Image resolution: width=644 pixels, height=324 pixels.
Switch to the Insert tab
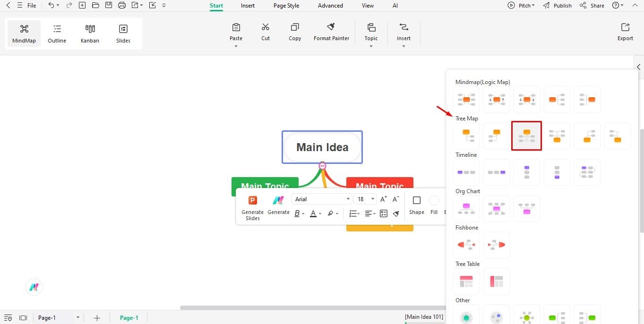[x=248, y=6]
